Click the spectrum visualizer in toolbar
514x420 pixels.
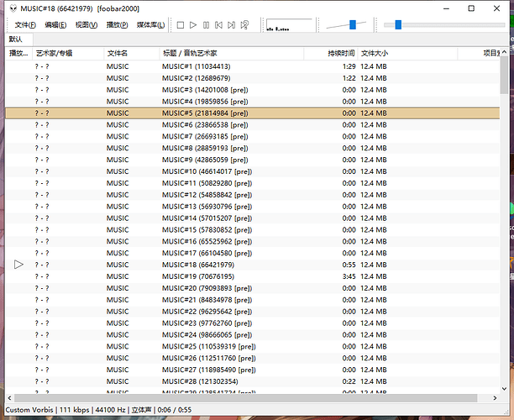coord(289,25)
